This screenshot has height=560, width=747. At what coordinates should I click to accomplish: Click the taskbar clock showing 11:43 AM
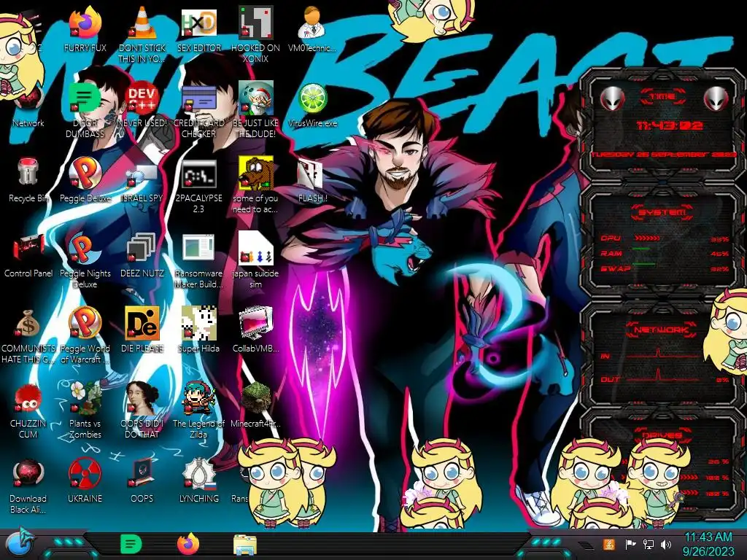708,544
